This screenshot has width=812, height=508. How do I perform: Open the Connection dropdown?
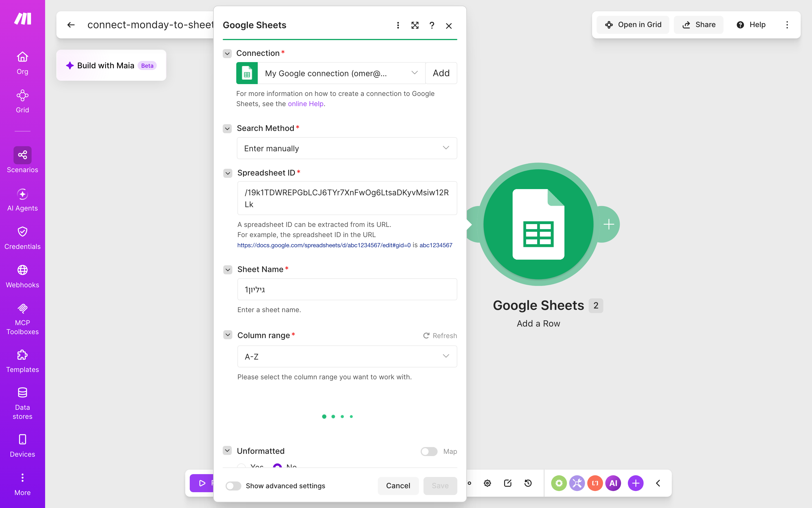[x=341, y=73]
